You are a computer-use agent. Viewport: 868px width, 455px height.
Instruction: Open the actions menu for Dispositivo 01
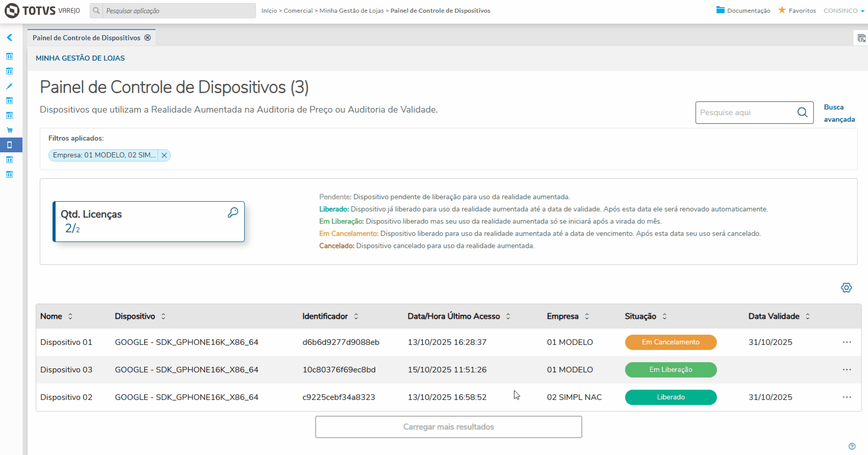847,342
